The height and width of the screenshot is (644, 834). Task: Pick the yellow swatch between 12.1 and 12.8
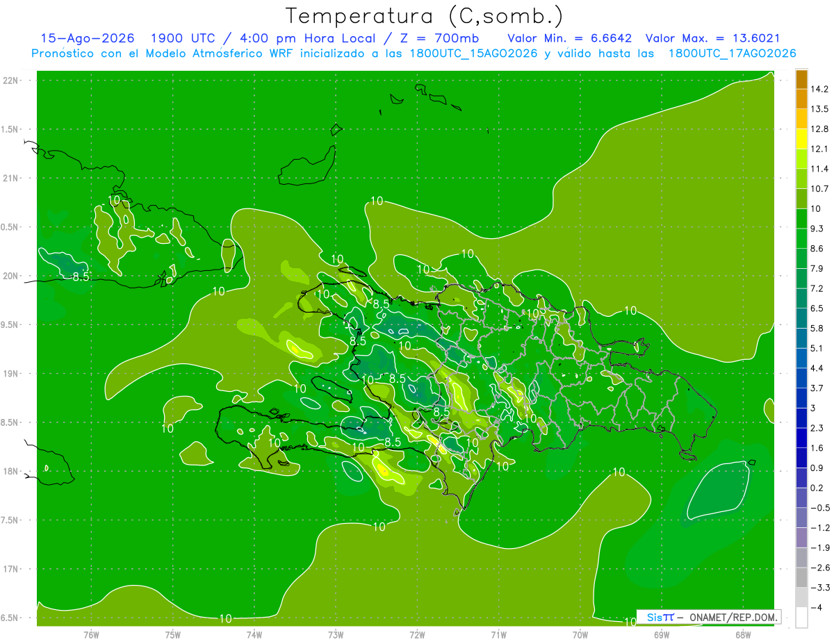point(801,140)
